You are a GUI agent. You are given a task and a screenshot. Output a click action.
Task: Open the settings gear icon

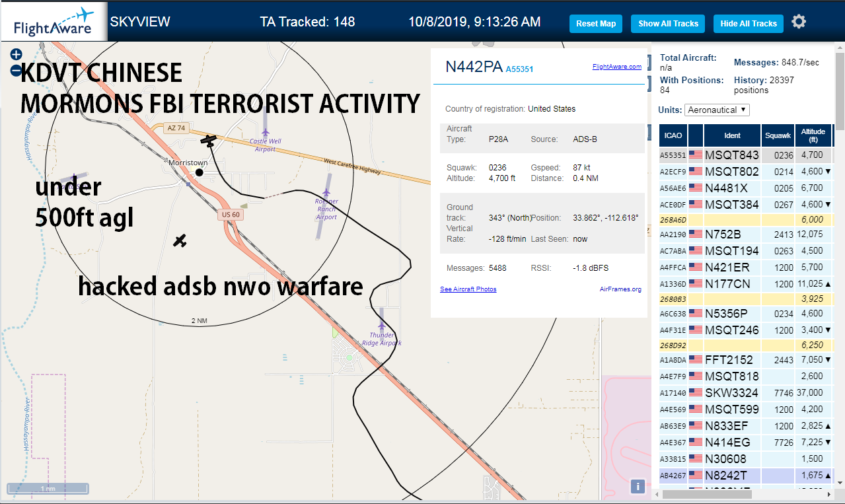(799, 22)
